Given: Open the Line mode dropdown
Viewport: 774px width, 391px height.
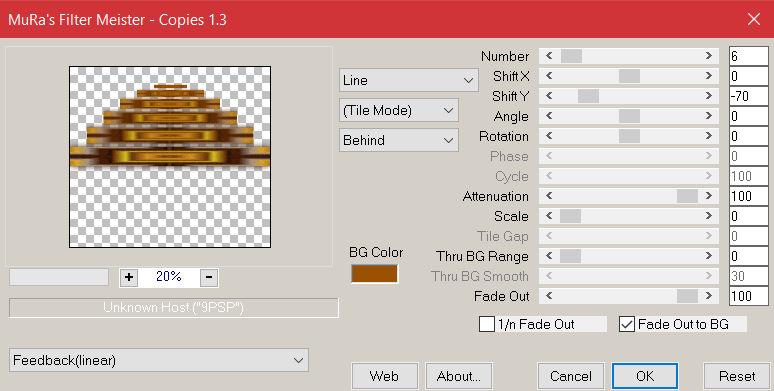Looking at the screenshot, I should (x=409, y=80).
